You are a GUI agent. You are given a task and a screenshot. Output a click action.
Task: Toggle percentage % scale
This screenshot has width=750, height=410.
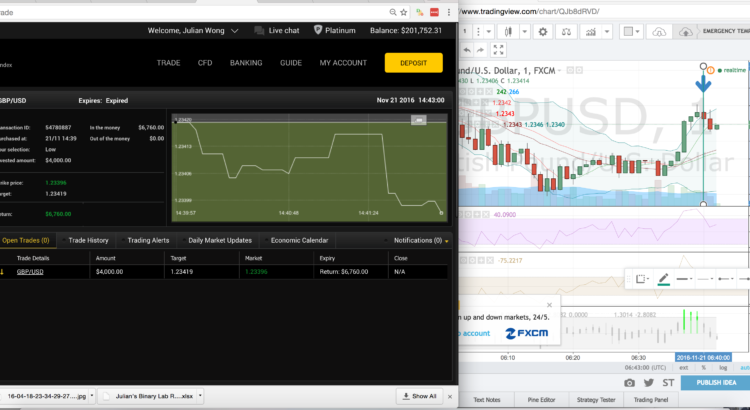coord(704,368)
